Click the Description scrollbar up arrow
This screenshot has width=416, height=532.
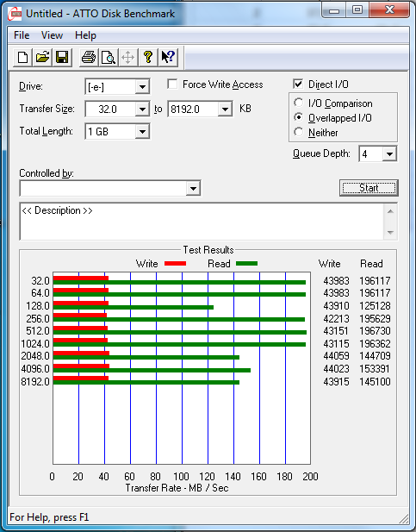point(390,211)
